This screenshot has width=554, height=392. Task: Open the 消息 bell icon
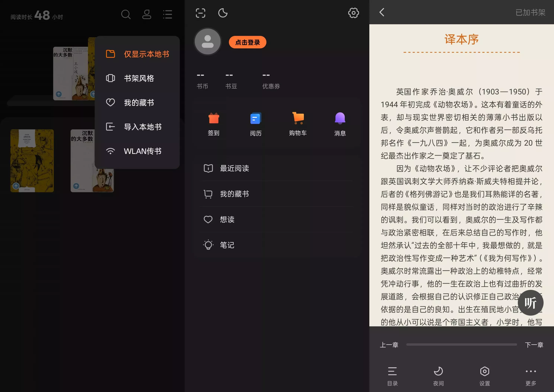[x=340, y=119]
